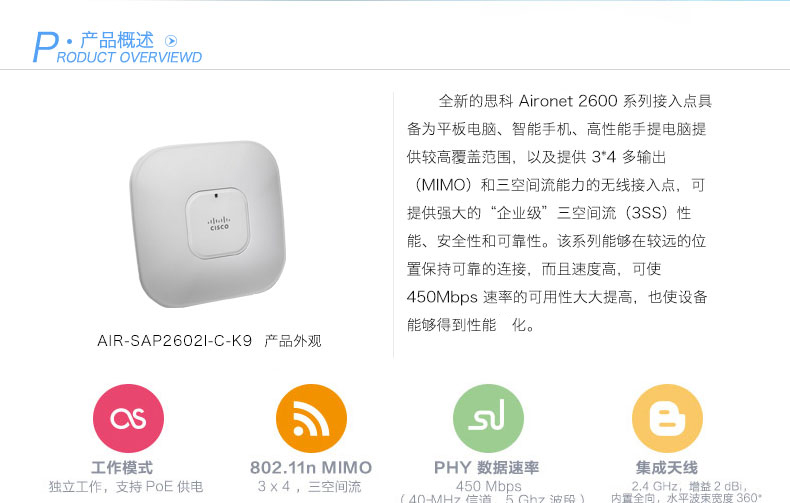Click the AIR-SAP2602I-C-K9 产品外观 caption
Image resolution: width=790 pixels, height=503 pixels.
[x=209, y=341]
